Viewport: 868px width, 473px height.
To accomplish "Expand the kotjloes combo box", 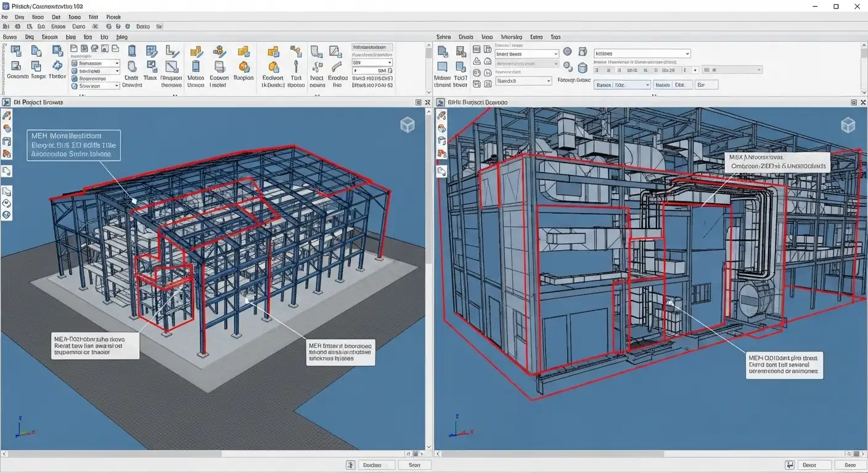I will [642, 54].
